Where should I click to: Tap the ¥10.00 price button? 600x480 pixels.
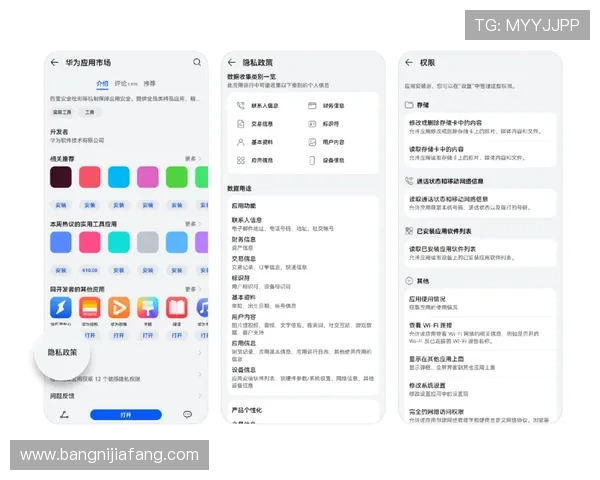pos(90,270)
